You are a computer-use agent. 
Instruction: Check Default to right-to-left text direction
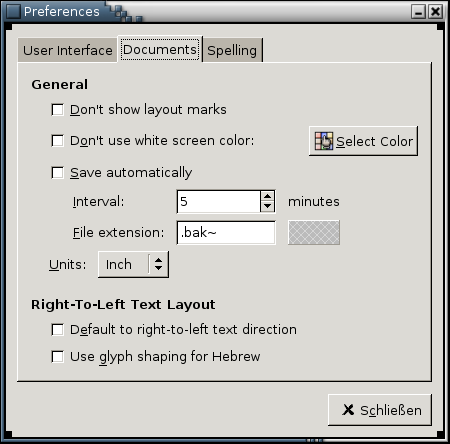click(58, 330)
